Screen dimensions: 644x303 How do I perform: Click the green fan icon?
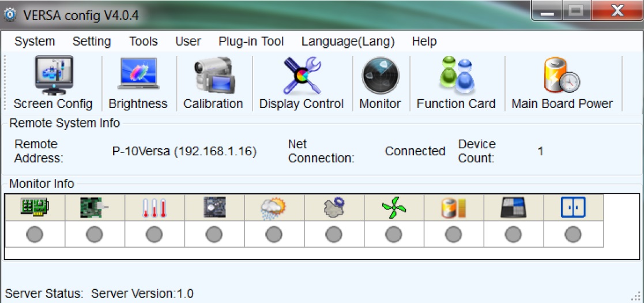tap(394, 208)
